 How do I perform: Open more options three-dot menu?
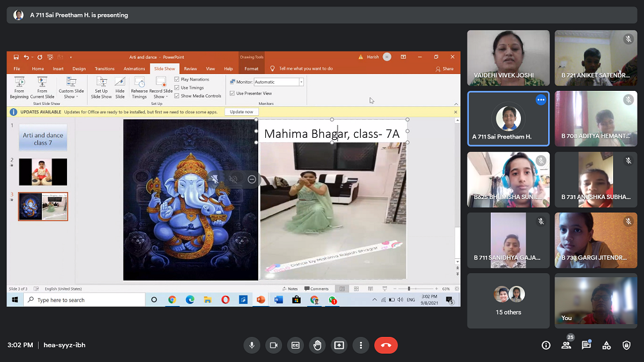point(361,345)
